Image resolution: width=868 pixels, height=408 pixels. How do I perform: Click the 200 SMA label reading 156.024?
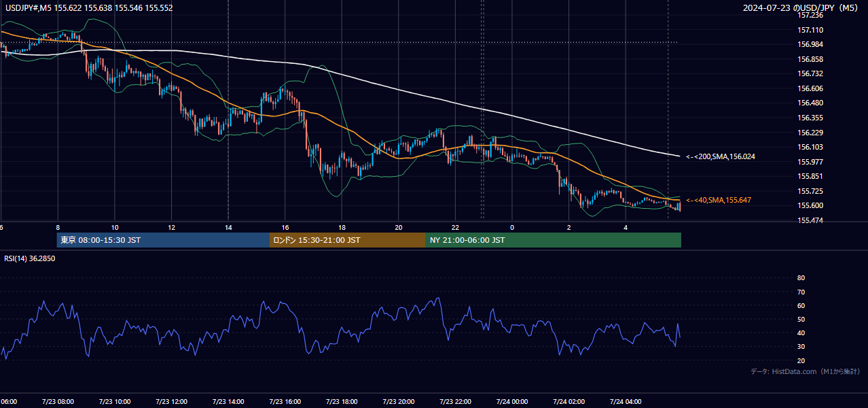click(721, 156)
